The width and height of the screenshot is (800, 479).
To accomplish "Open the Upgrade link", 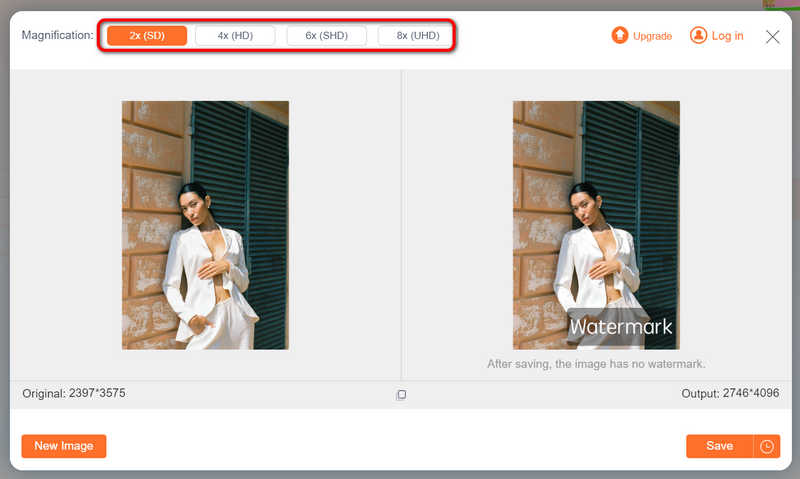I will [652, 36].
